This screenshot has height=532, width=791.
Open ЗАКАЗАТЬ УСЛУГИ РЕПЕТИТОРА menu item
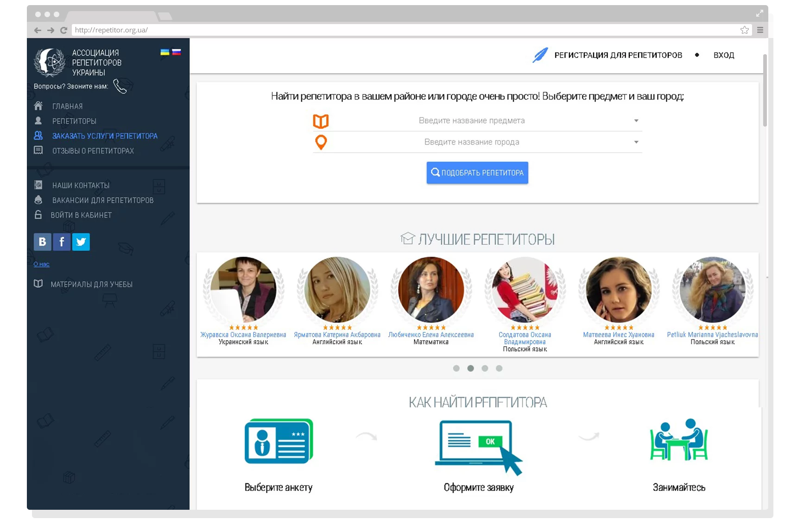(x=105, y=136)
